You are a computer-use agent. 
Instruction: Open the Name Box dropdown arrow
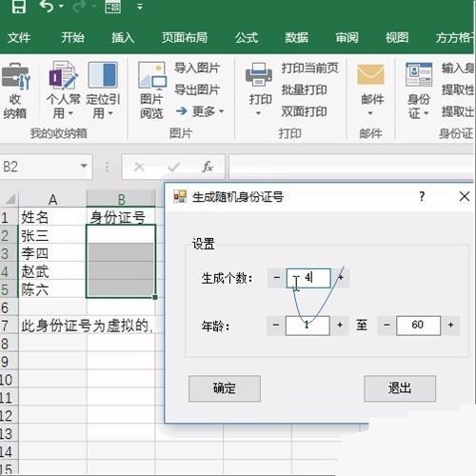tap(84, 166)
